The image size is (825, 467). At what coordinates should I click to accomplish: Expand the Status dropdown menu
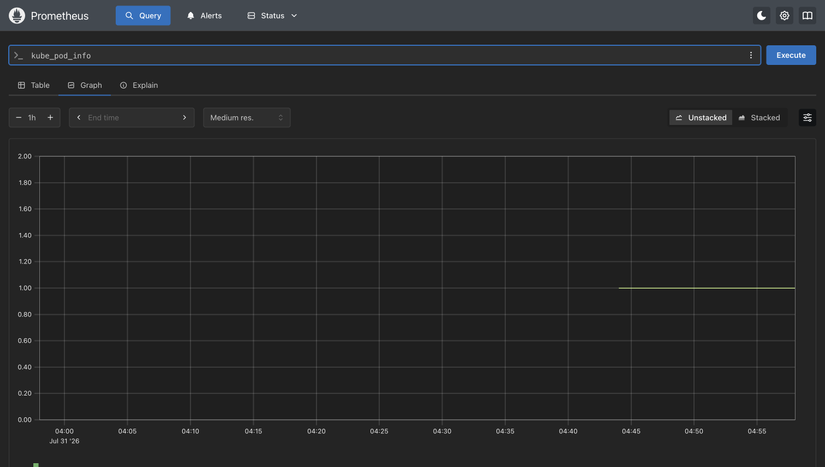click(272, 16)
